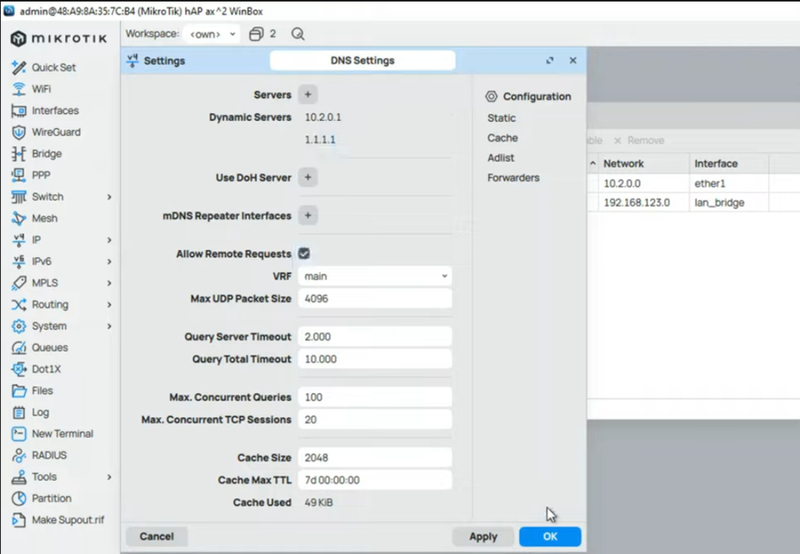Open PPP in sidebar
Viewport: 800px width, 554px height.
coord(41,175)
